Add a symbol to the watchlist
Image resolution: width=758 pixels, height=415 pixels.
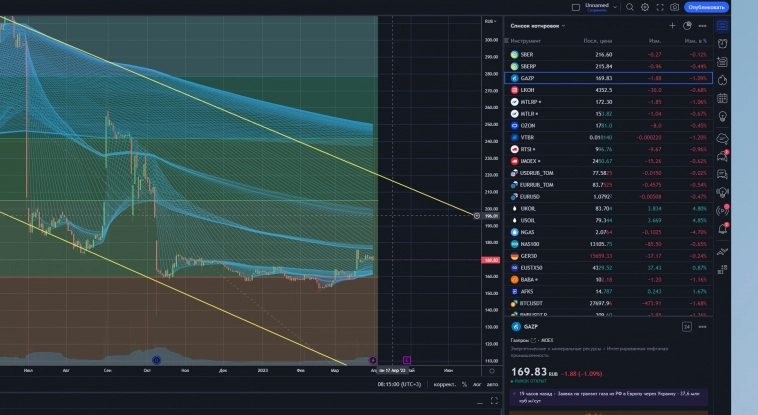(x=673, y=25)
